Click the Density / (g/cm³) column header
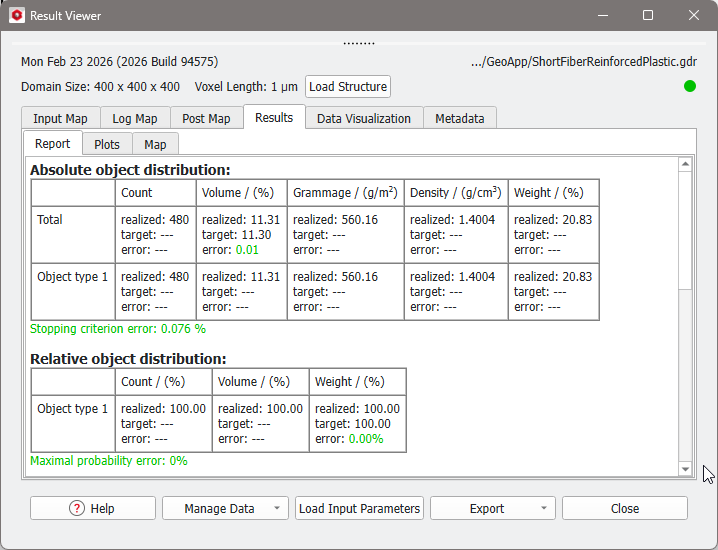718x550 pixels. 456,193
